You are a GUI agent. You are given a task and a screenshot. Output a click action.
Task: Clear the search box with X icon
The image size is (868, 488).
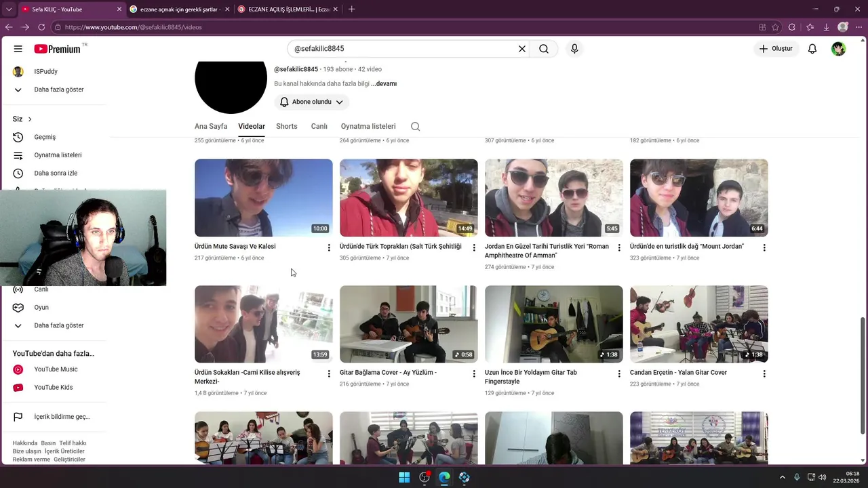[x=522, y=49]
